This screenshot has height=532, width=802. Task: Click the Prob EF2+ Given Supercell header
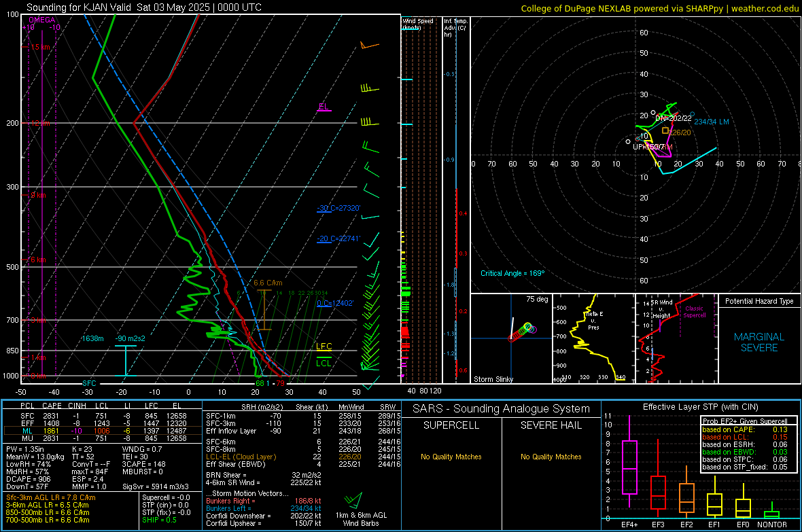[x=745, y=421]
